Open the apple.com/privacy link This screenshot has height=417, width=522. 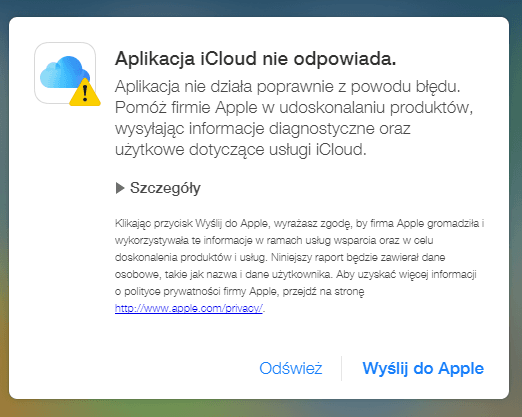(189, 308)
